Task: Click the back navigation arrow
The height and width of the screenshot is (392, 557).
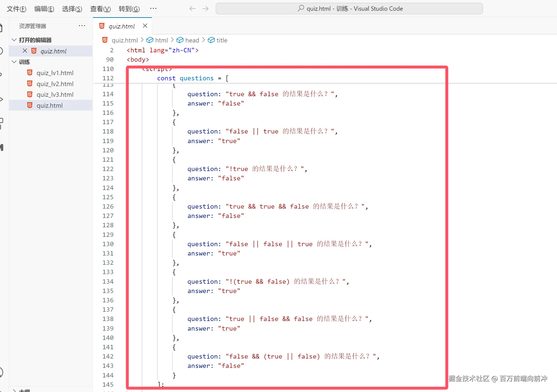Action: click(192, 8)
